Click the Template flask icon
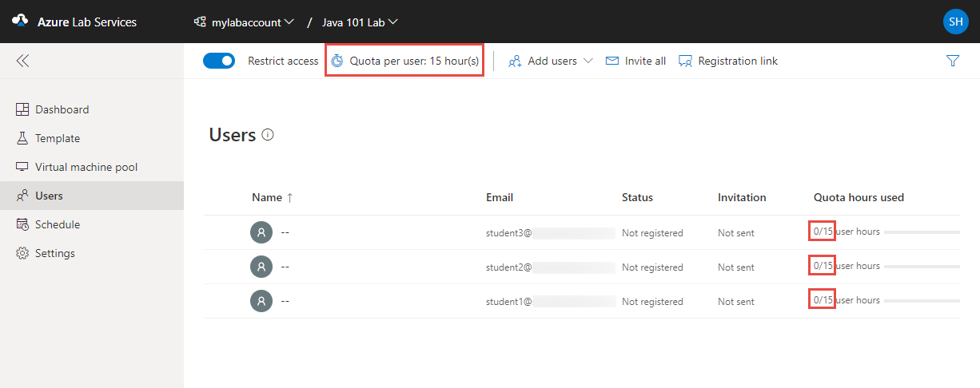This screenshot has height=388, width=980. (22, 138)
